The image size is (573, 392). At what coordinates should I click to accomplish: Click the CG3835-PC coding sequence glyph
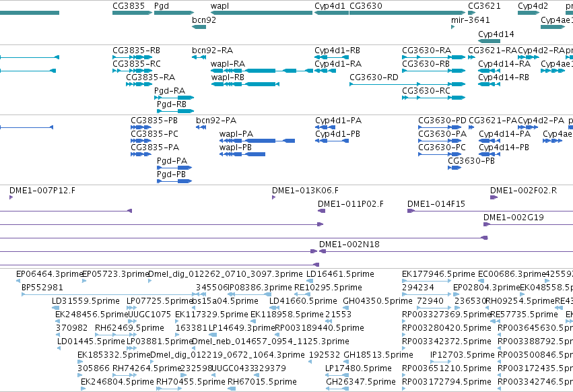click(x=141, y=141)
